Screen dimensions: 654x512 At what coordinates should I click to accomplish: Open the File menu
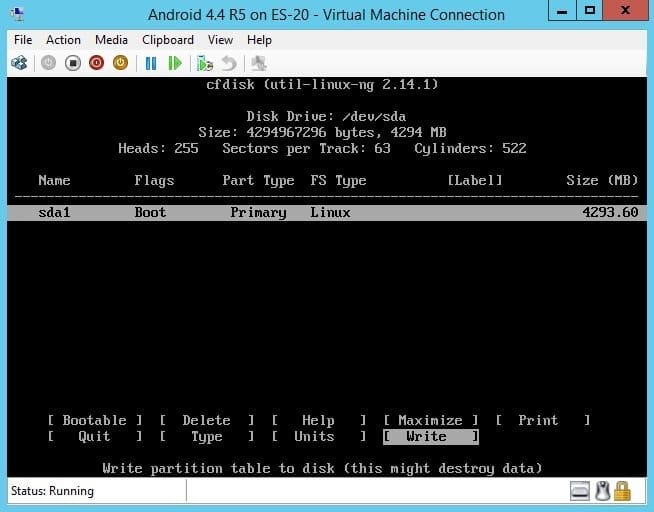23,40
